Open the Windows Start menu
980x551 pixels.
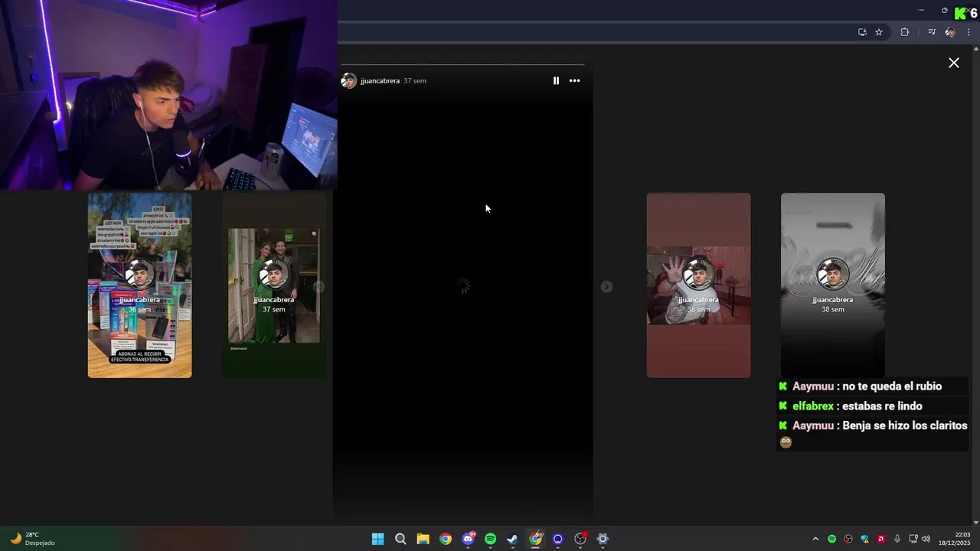(x=377, y=539)
